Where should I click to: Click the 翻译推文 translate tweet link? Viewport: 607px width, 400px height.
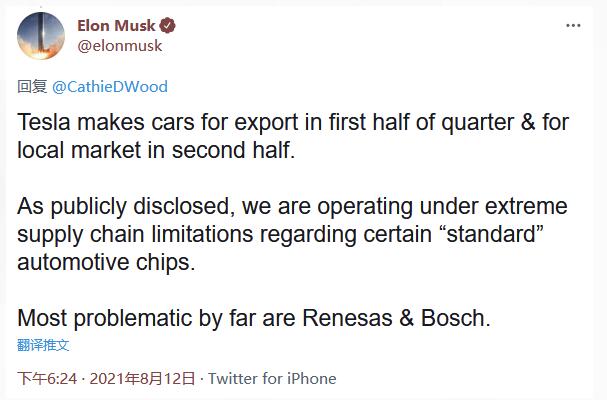pos(43,345)
